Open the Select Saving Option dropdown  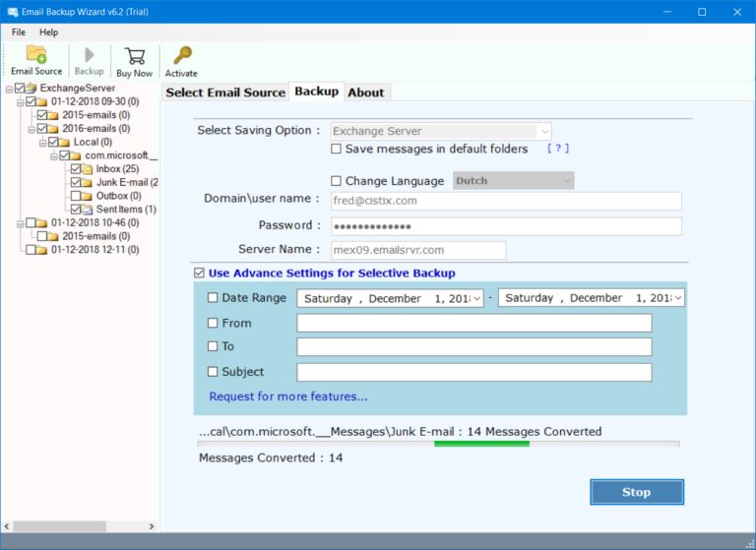[544, 131]
